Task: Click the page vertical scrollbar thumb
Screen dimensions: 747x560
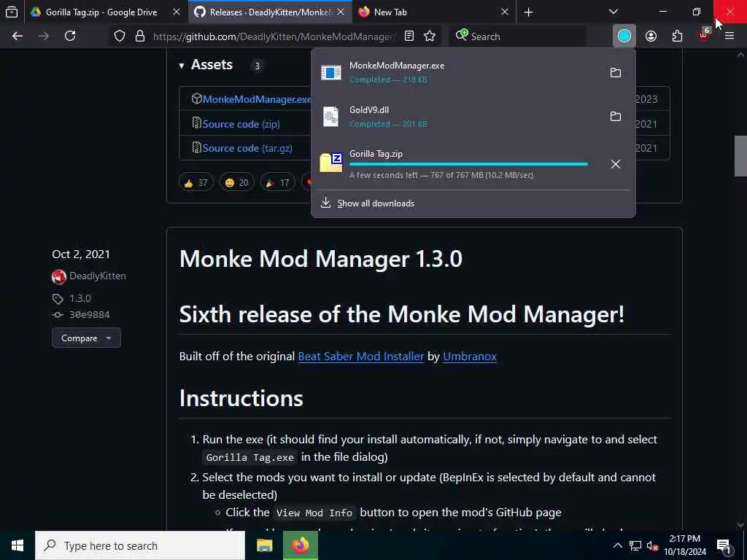Action: [x=740, y=156]
